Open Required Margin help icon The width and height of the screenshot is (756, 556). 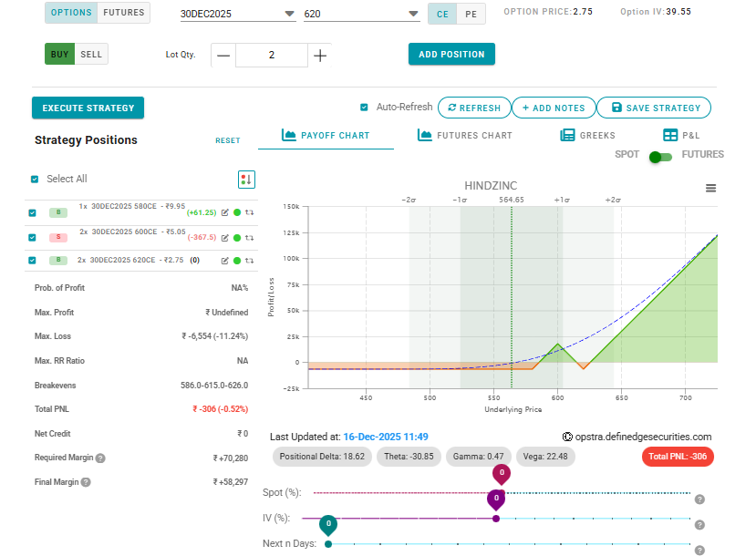(100, 458)
